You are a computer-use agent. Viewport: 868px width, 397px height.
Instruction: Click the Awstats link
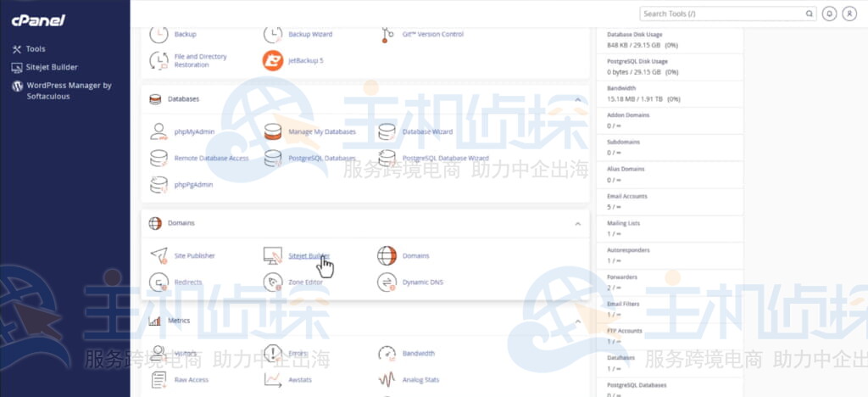[300, 380]
